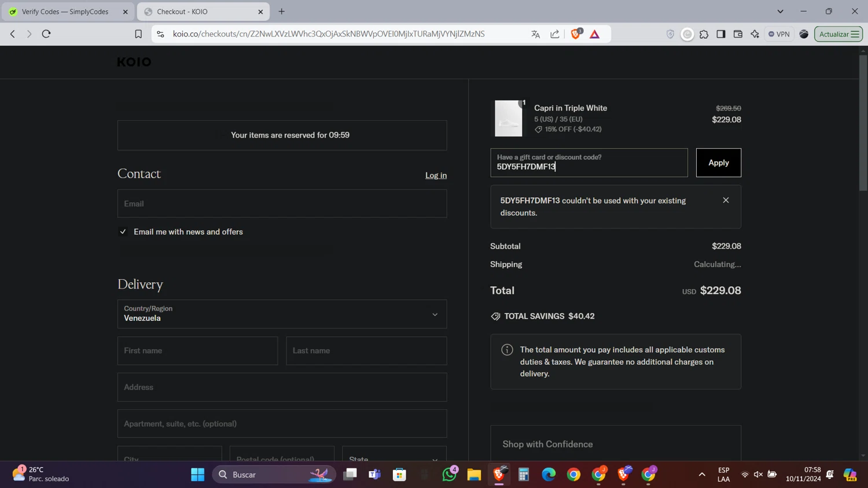Click the VPN button

[779, 34]
